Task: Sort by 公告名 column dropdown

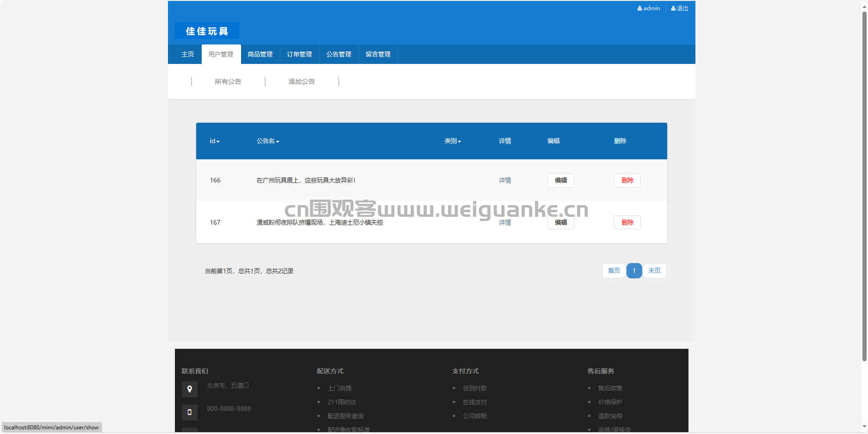Action: point(278,141)
